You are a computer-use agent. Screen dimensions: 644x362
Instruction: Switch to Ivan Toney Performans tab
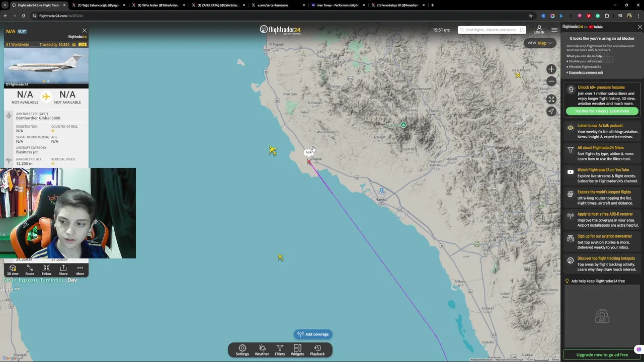pos(338,5)
